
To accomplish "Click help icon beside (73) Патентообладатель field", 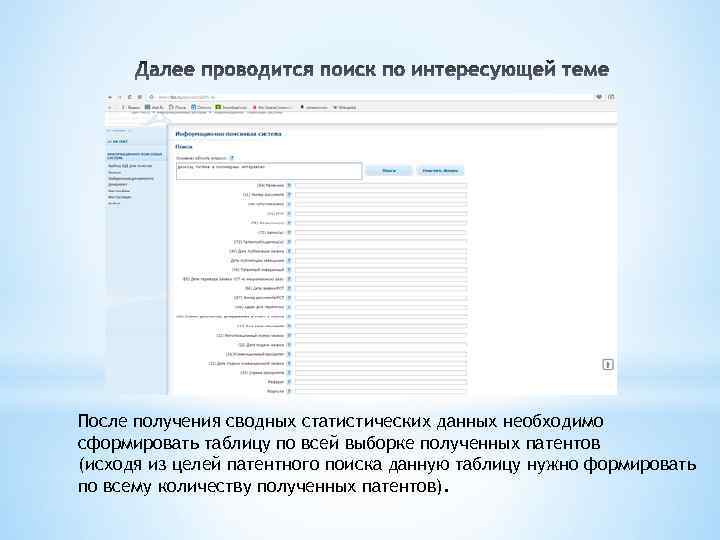I will pyautogui.click(x=289, y=242).
